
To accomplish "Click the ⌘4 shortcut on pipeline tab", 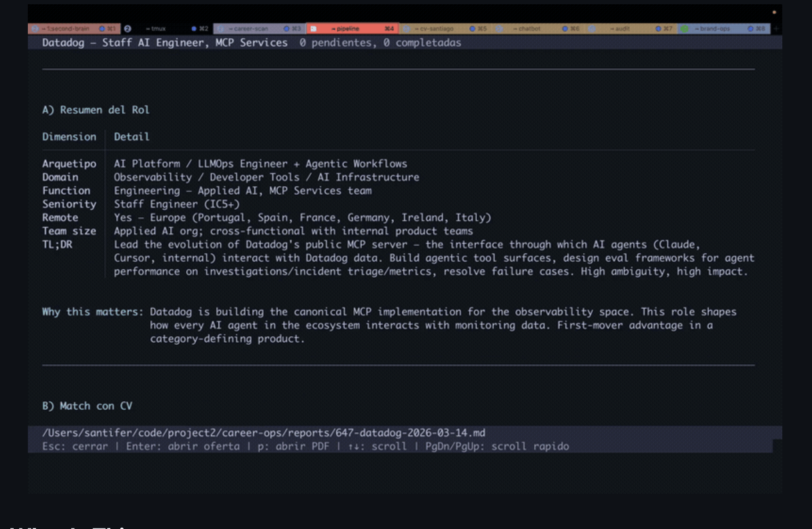I will tap(389, 29).
